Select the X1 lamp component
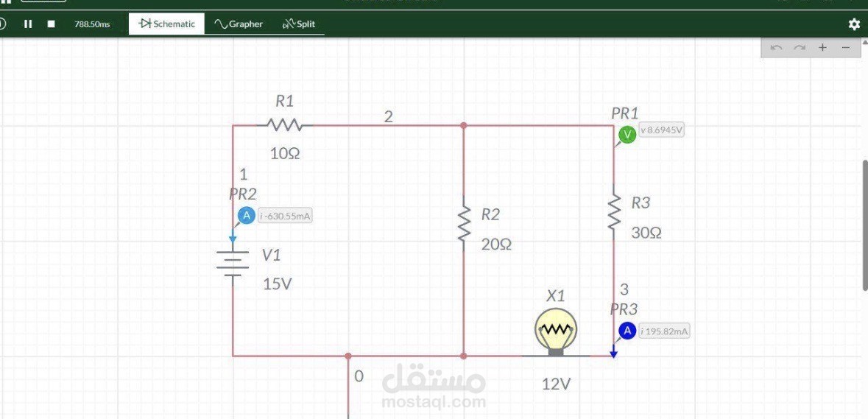This screenshot has height=419, width=868. tap(556, 332)
